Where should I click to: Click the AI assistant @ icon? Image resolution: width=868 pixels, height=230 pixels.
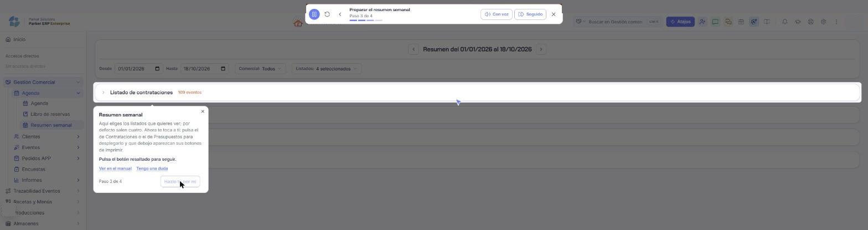pos(753,22)
